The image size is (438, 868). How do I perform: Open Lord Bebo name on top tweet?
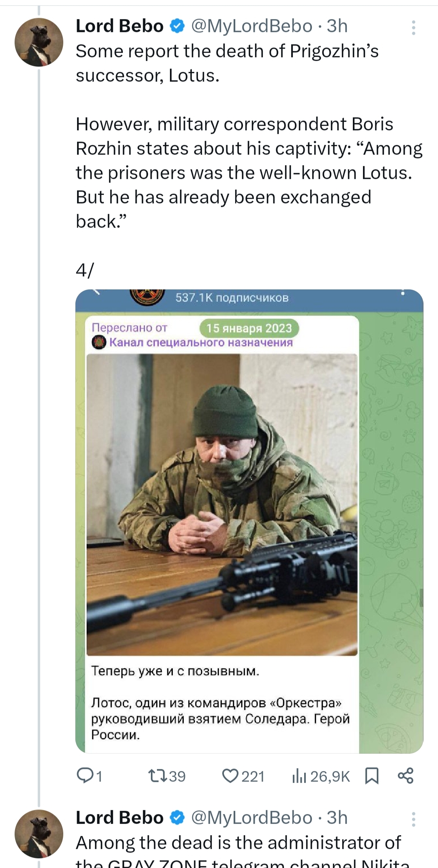pos(120,26)
